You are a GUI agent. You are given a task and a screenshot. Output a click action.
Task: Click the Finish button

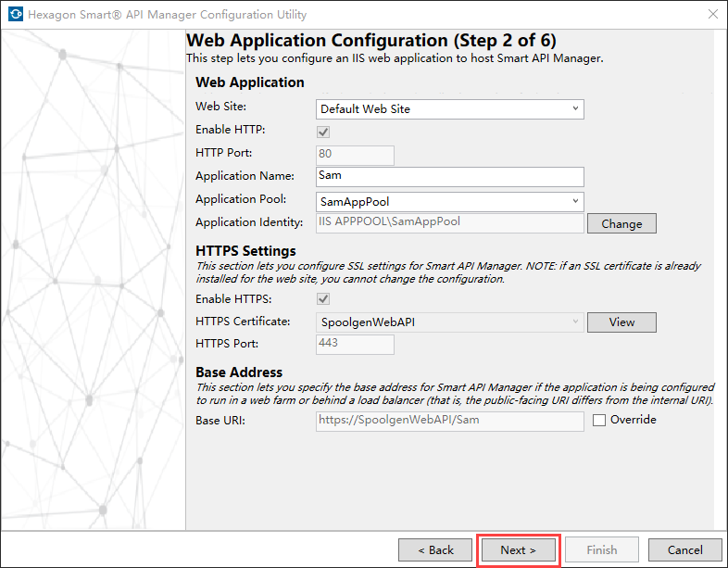point(602,549)
